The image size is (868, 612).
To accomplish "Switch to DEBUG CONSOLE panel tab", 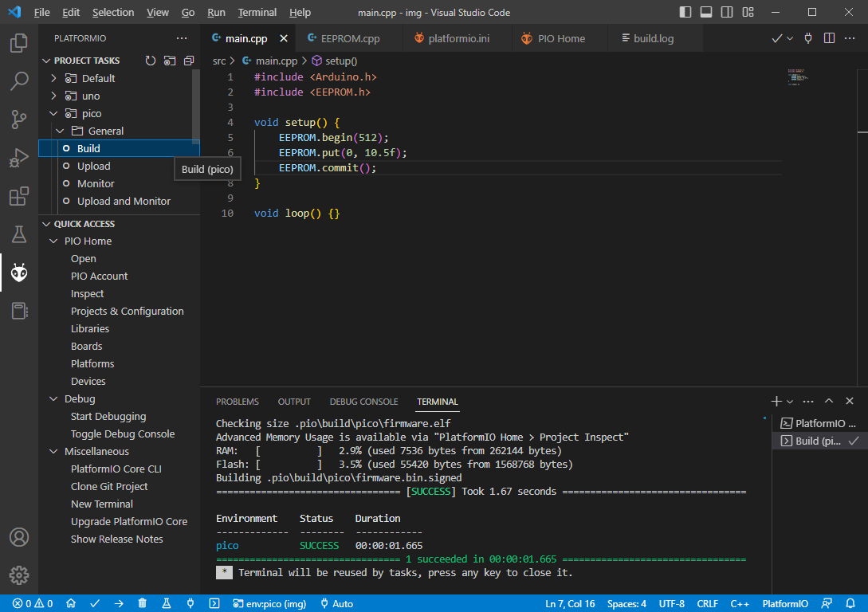I will 363,402.
